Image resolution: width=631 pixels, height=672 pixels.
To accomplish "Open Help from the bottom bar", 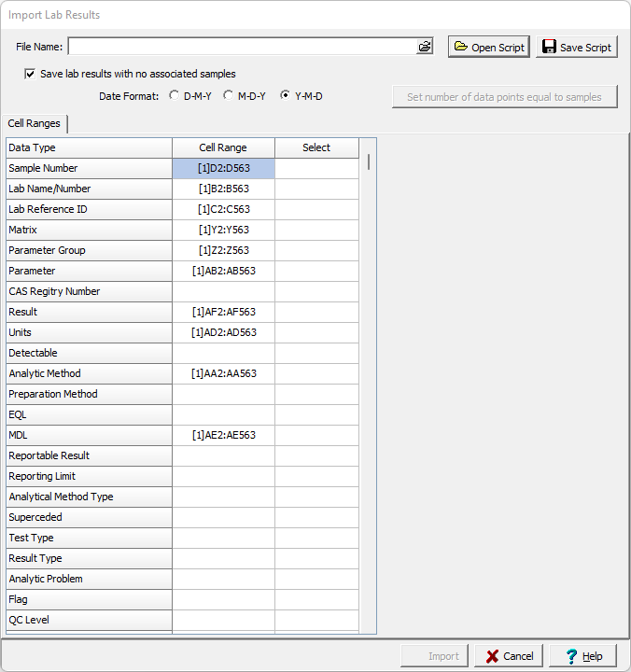I will click(x=582, y=656).
